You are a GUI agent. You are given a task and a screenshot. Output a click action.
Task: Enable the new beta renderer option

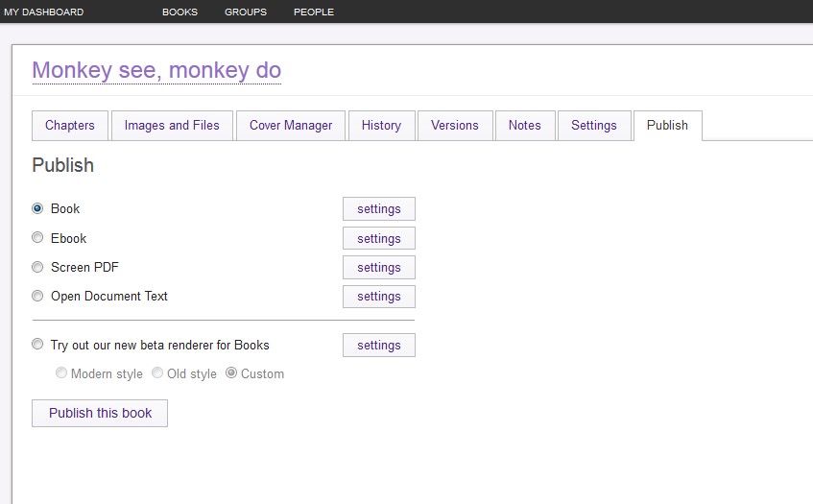coord(37,345)
